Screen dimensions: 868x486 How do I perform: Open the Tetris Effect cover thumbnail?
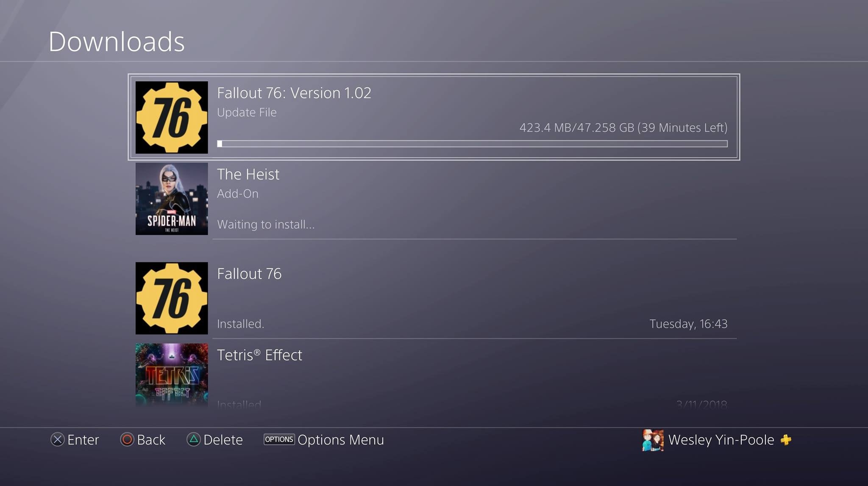(172, 375)
